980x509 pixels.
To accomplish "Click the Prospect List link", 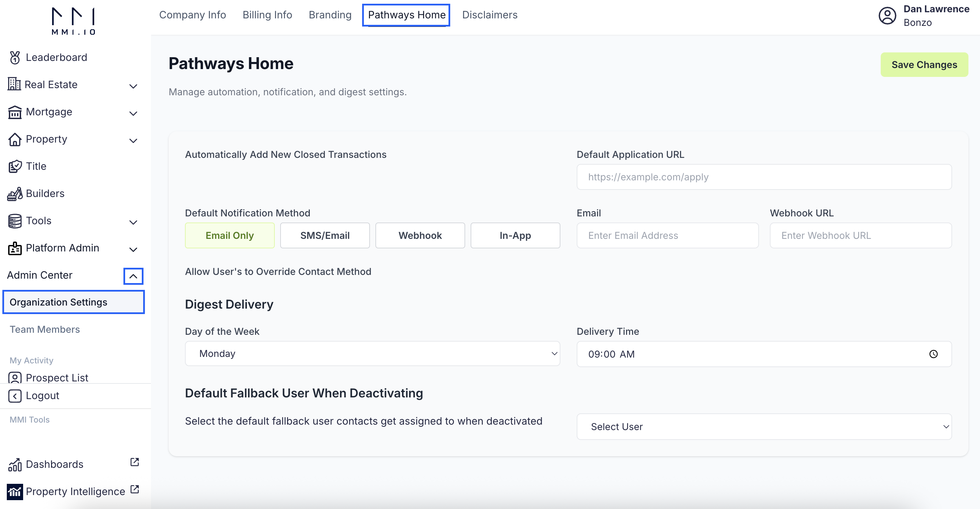I will pos(57,378).
